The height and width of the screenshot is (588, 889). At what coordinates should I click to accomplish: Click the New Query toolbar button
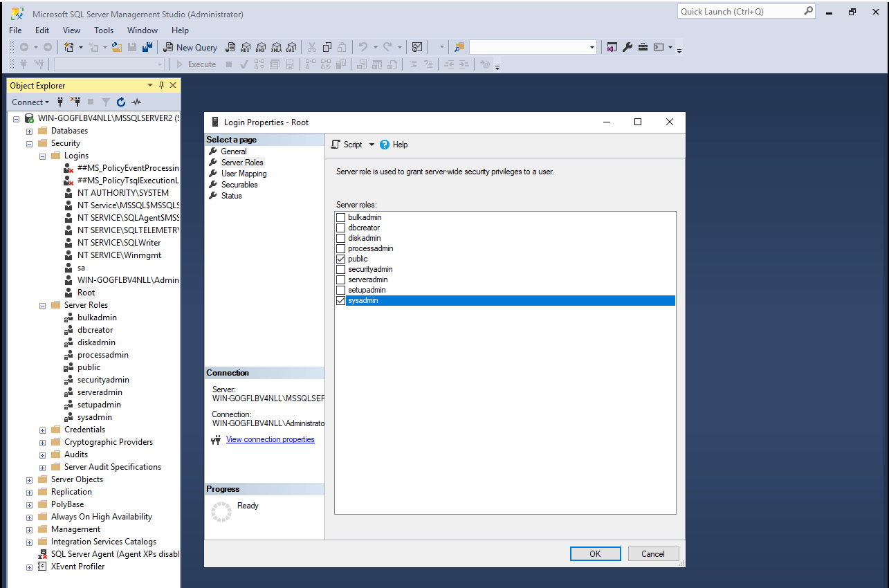pyautogui.click(x=190, y=47)
